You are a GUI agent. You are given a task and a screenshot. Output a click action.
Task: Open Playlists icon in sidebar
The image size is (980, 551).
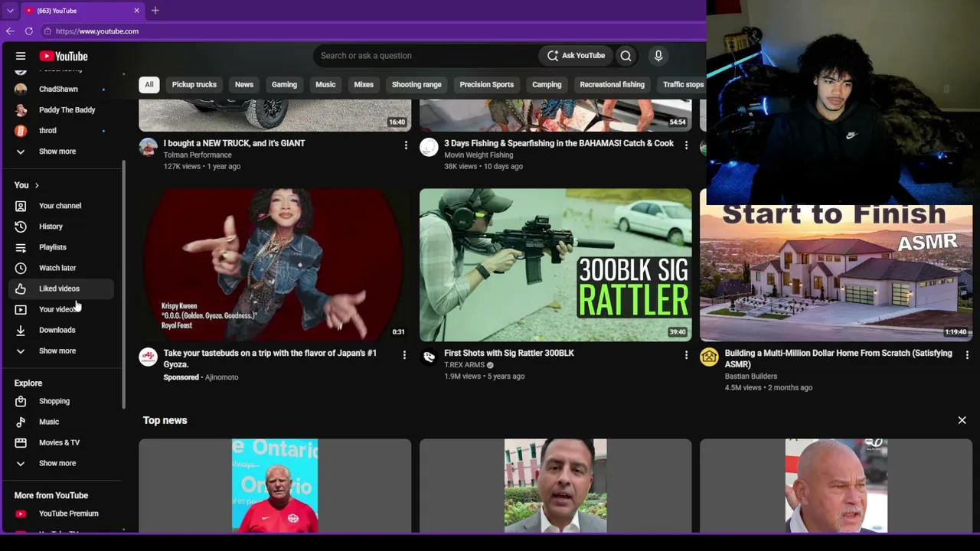pyautogui.click(x=21, y=247)
